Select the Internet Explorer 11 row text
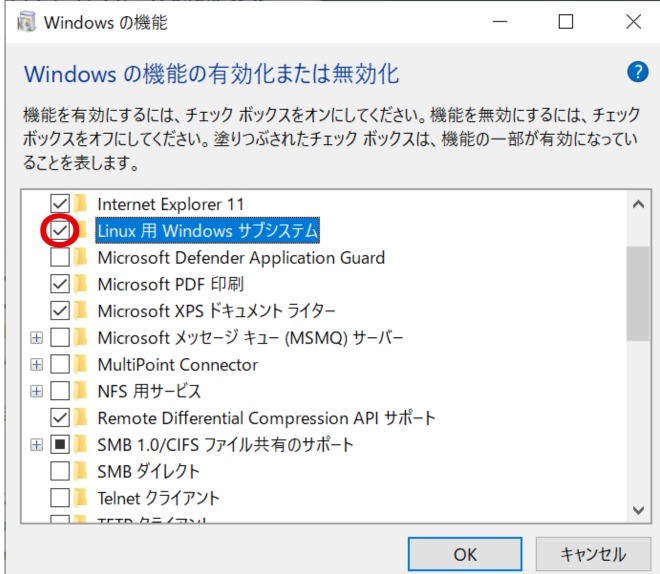Viewport: 660px width, 574px height. 171,204
